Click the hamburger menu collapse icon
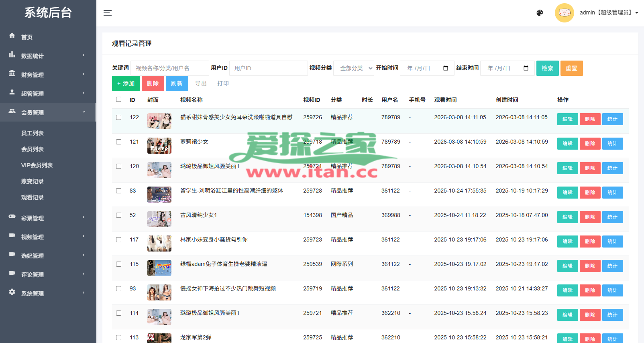 (x=107, y=13)
